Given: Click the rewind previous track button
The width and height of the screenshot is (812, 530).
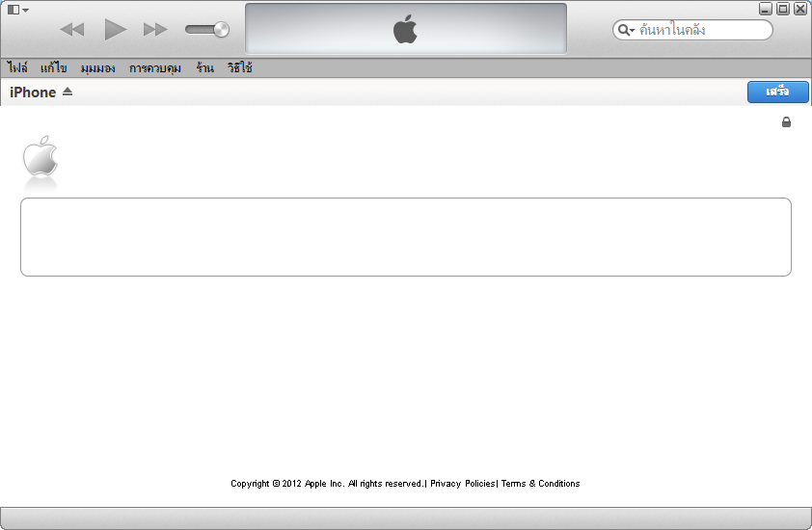Looking at the screenshot, I should click(x=72, y=30).
